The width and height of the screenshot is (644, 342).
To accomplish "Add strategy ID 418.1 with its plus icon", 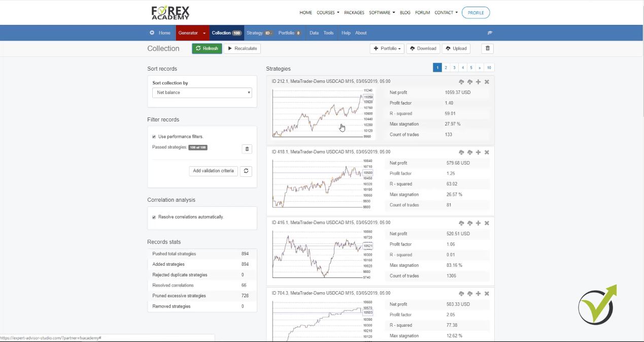I will 478,152.
